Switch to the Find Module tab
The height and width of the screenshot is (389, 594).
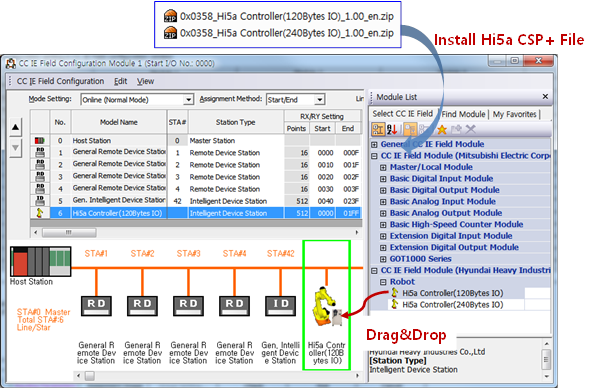point(463,114)
